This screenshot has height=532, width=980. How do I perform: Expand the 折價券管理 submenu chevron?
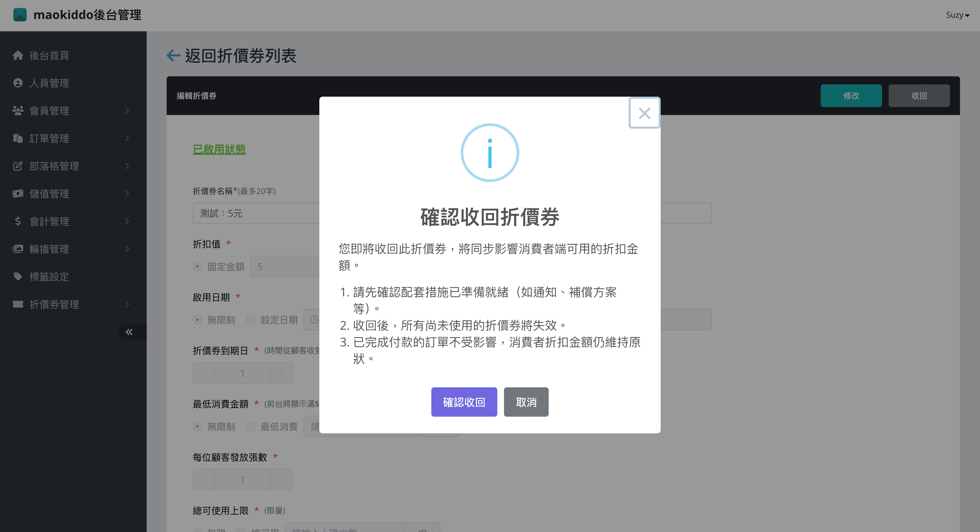127,304
